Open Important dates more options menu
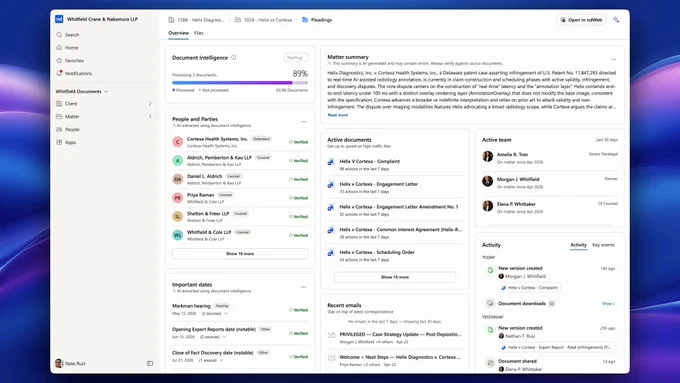Screen dimensions: 680x383 [304, 287]
